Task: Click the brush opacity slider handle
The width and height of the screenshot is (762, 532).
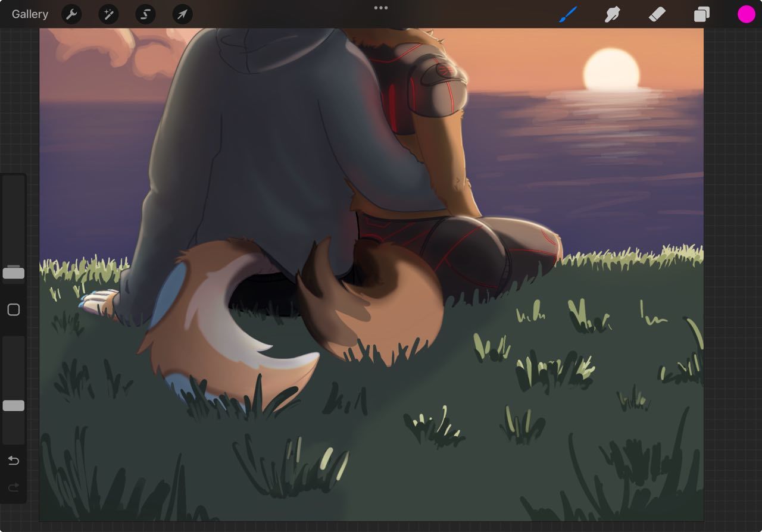Action: [14, 406]
